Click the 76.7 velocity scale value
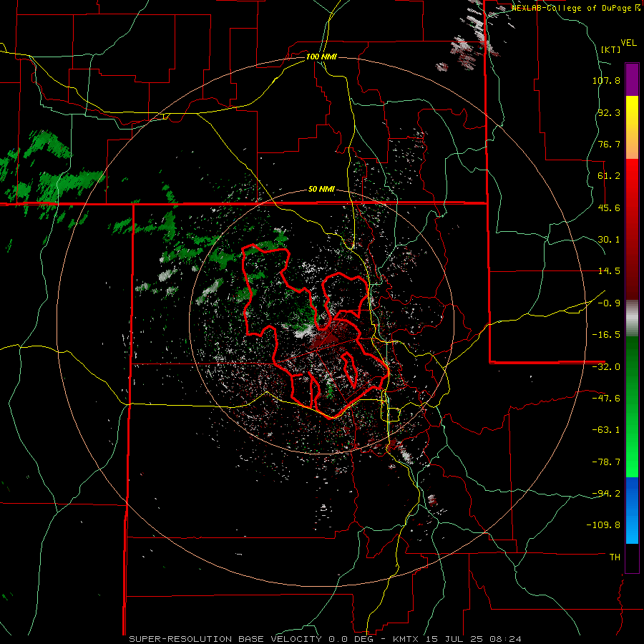Viewport: 644px width, 644px height. pyautogui.click(x=609, y=144)
